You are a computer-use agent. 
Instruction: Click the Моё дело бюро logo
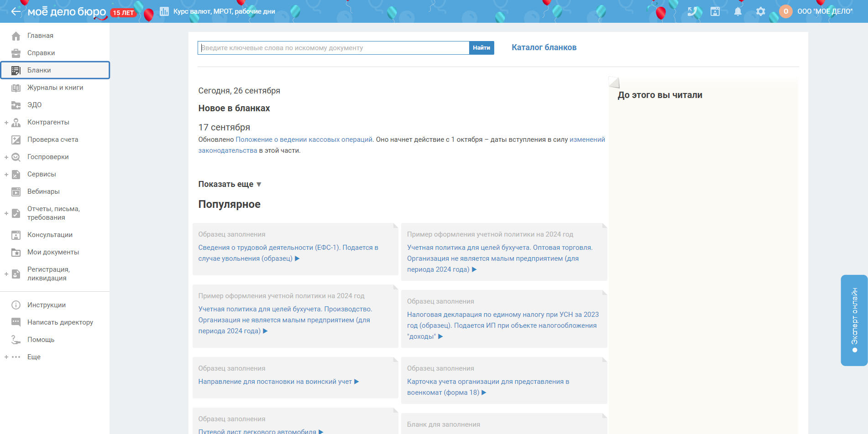point(67,12)
